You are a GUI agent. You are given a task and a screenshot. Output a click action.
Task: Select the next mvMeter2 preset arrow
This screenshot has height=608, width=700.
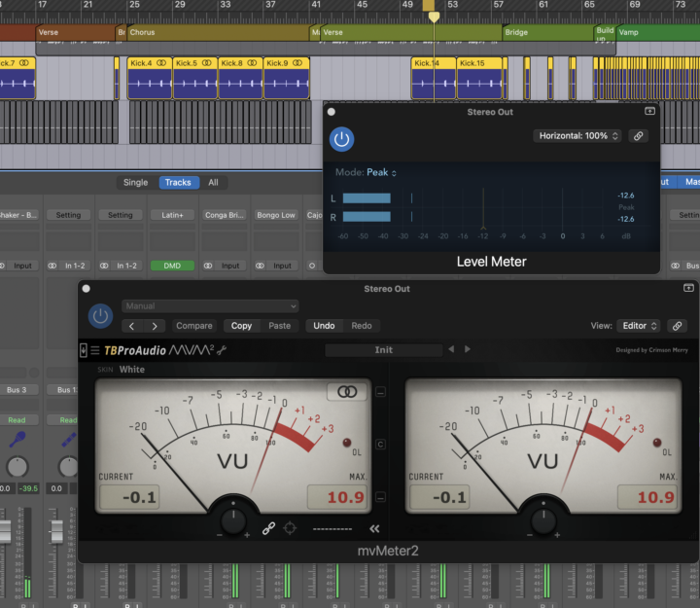[468, 349]
